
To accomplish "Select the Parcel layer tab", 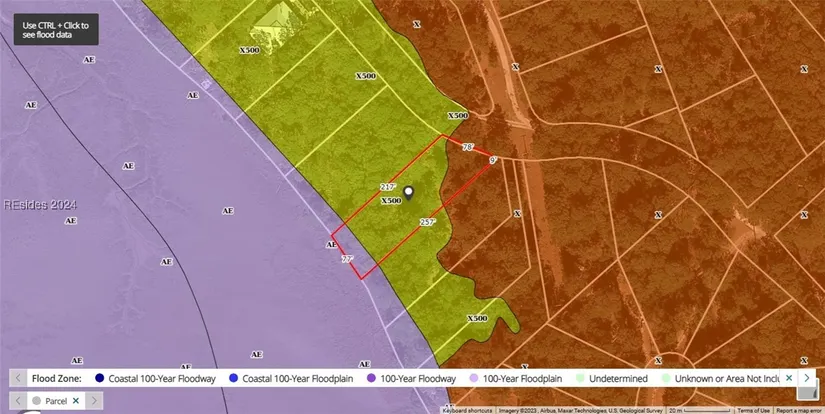I will pos(52,400).
